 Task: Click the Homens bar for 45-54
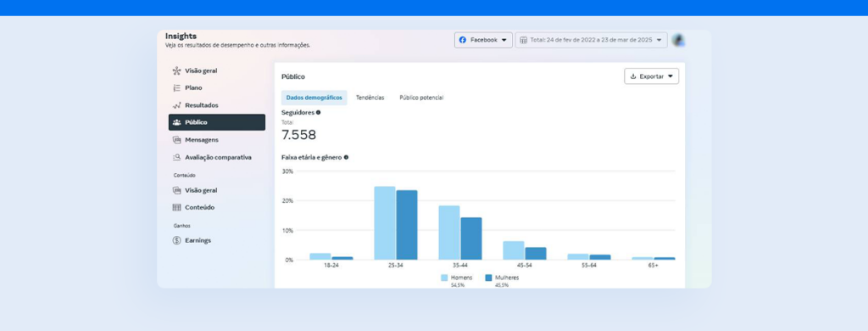click(514, 250)
